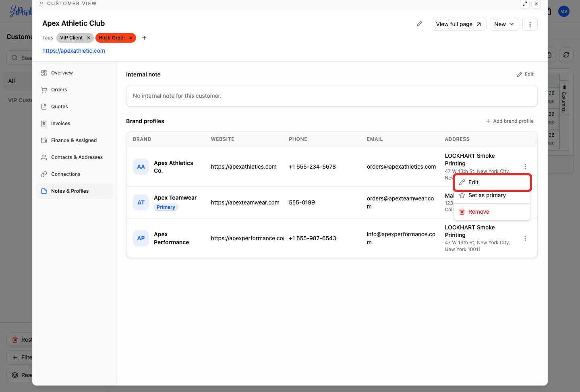The width and height of the screenshot is (580, 392).
Task: Click the Columns panel in background table
Action: pyautogui.click(x=564, y=99)
